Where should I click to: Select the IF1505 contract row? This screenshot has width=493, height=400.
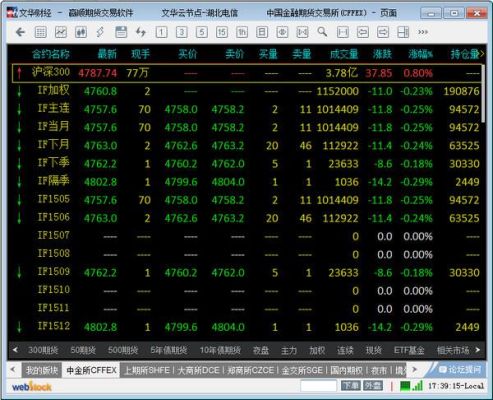[x=247, y=200]
